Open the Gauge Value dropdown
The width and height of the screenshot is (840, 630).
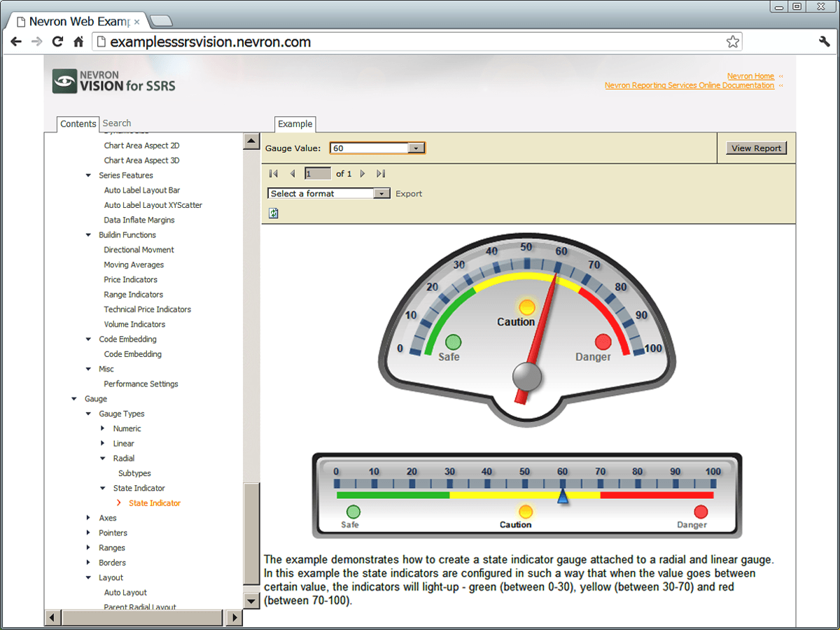[x=416, y=148]
